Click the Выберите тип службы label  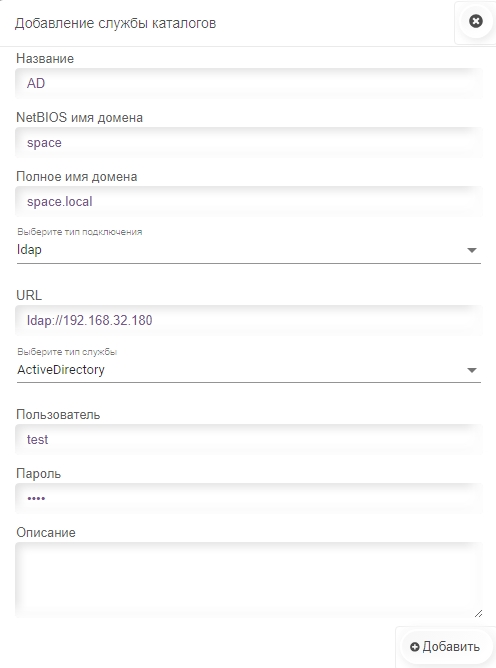point(67,352)
